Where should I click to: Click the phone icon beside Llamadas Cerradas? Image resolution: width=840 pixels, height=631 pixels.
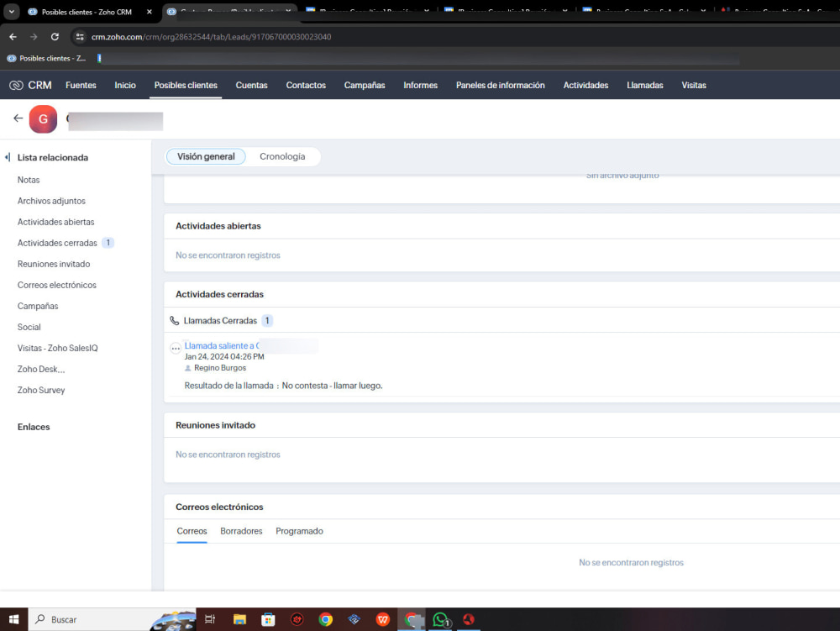[x=174, y=321]
